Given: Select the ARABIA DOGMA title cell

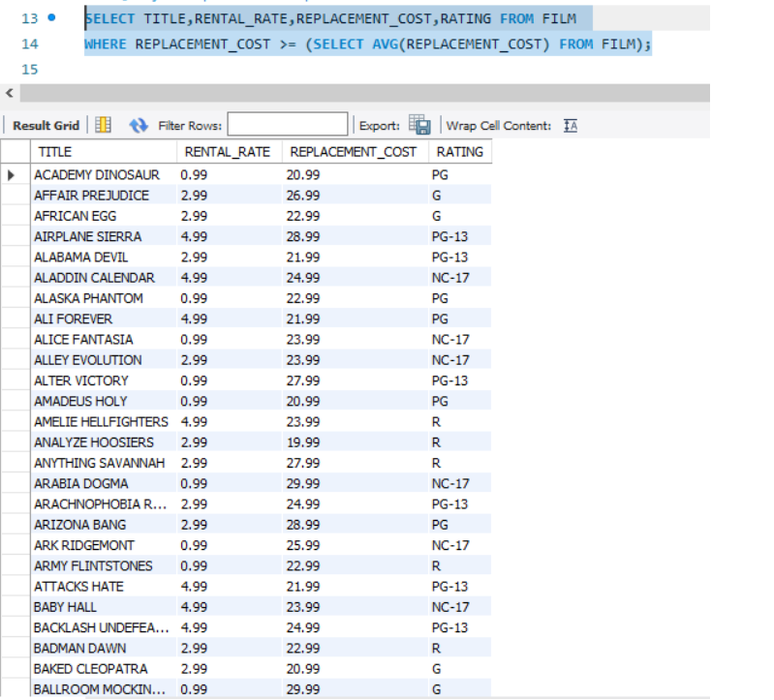Looking at the screenshot, I should coord(104,483).
